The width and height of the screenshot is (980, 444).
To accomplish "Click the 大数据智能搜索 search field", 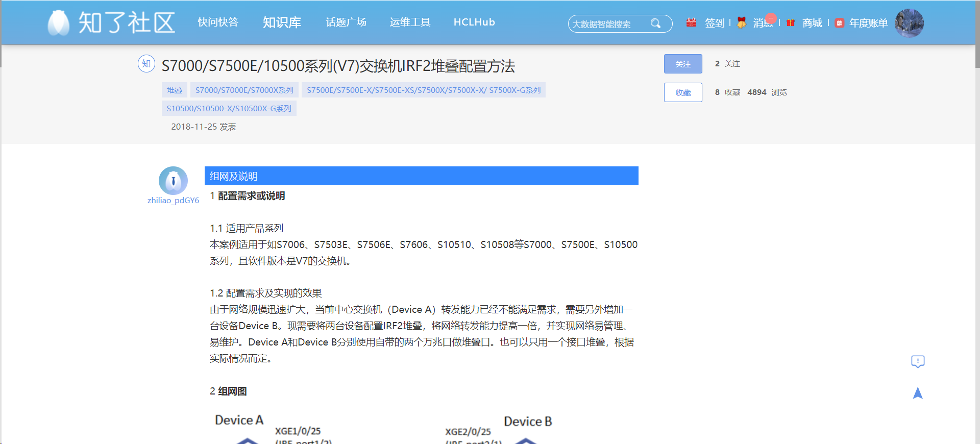I will point(620,23).
